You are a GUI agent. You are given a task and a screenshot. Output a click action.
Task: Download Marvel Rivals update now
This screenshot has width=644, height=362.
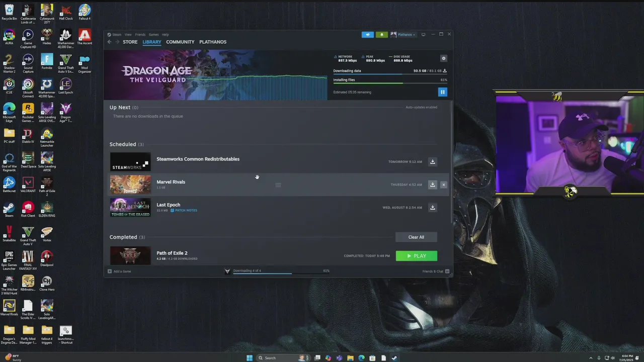tap(432, 185)
